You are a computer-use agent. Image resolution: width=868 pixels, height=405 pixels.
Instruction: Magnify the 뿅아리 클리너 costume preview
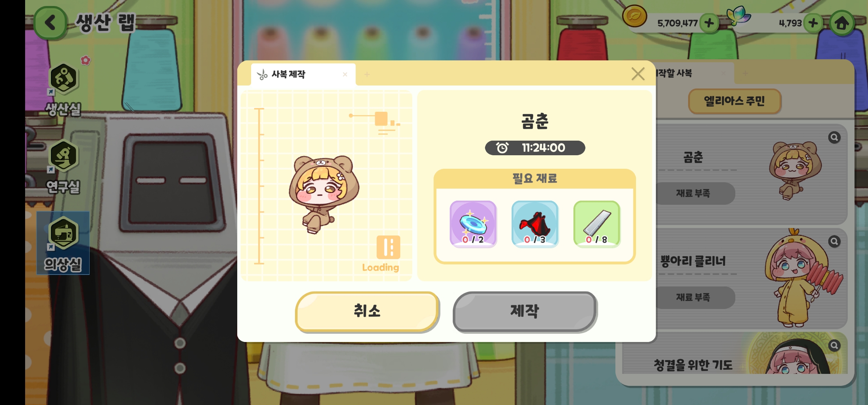click(834, 241)
